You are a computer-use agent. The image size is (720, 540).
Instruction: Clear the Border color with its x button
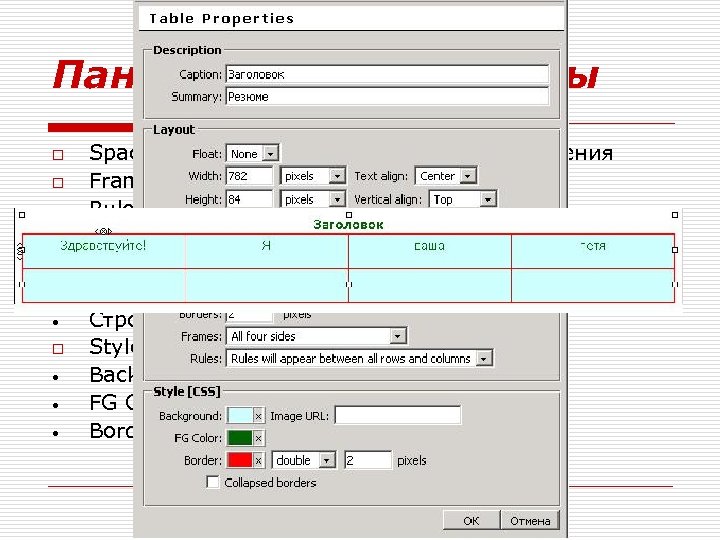pyautogui.click(x=259, y=460)
